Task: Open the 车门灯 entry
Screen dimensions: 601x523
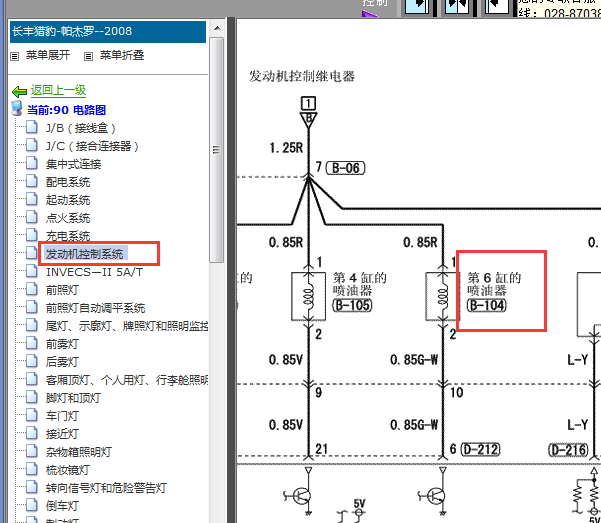Action: tap(62, 416)
